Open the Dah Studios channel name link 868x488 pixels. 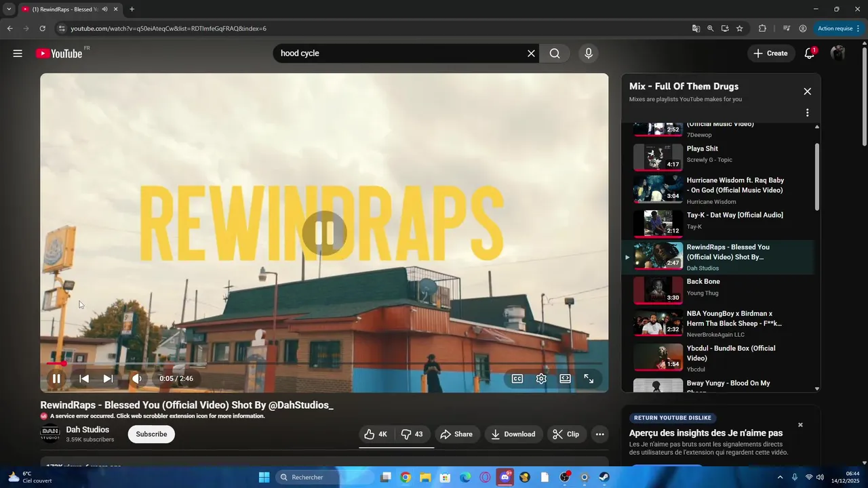[87, 430]
